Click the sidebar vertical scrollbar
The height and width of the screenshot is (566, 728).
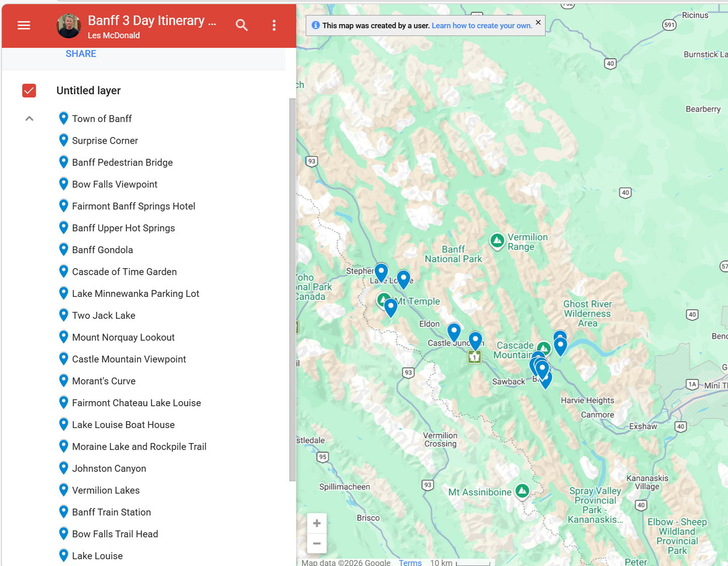click(293, 290)
